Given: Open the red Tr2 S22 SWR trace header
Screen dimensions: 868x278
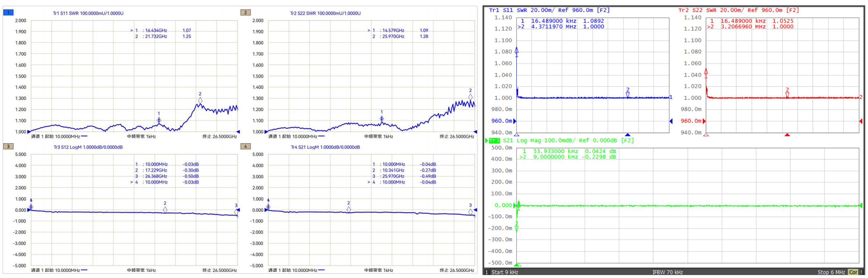Looking at the screenshot, I should click(738, 10).
